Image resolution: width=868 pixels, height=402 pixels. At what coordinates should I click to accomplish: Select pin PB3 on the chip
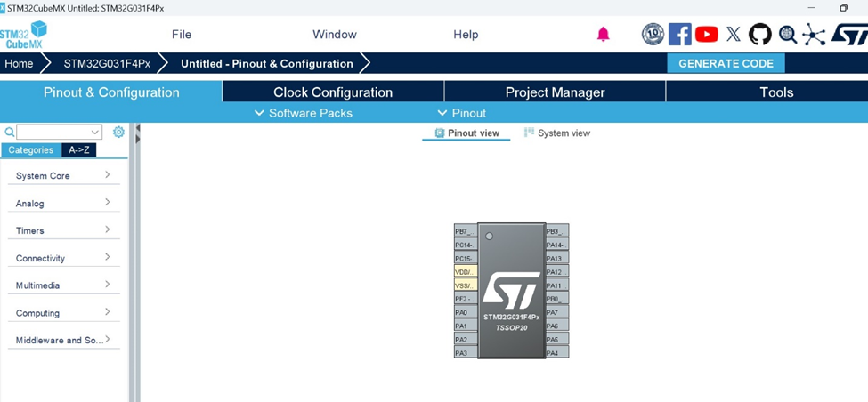click(x=557, y=231)
